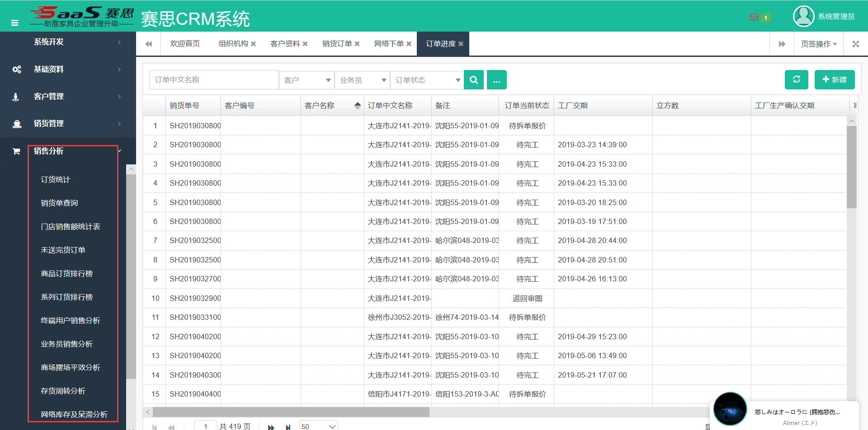
Task: Click the fullscreen expand icon in tab bar
Action: pyautogui.click(x=856, y=43)
